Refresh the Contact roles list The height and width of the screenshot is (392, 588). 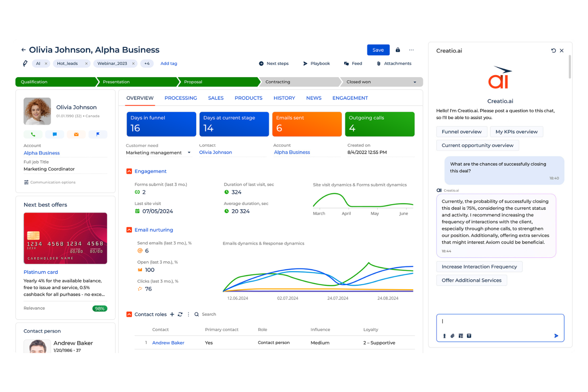(180, 314)
